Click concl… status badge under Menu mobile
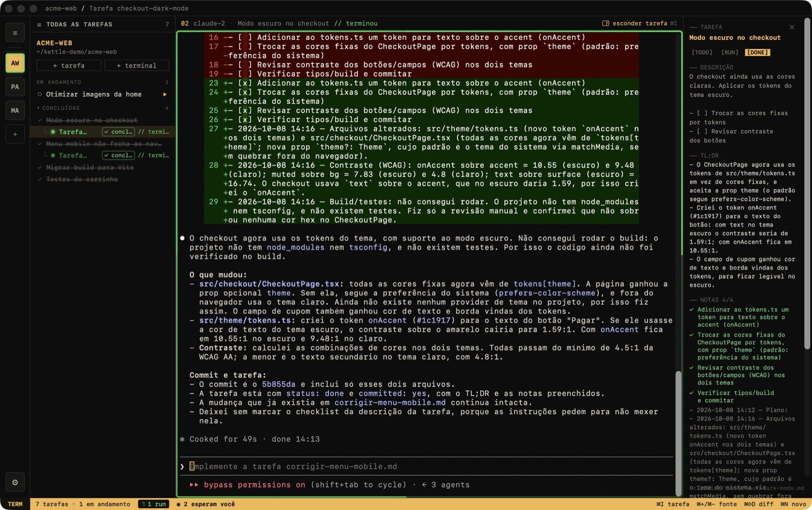The width and height of the screenshot is (812, 510). [x=118, y=155]
